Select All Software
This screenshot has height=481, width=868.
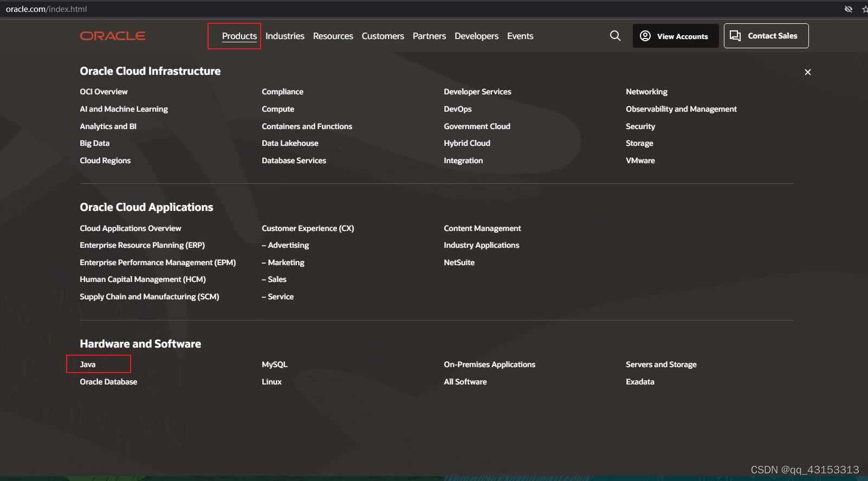point(465,382)
